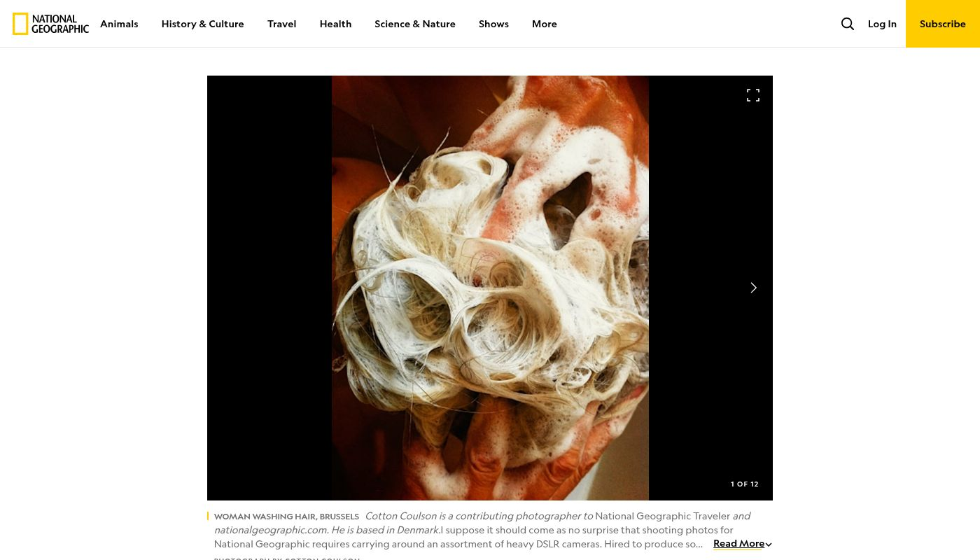
Task: Expand the More navigation menu
Action: (544, 24)
